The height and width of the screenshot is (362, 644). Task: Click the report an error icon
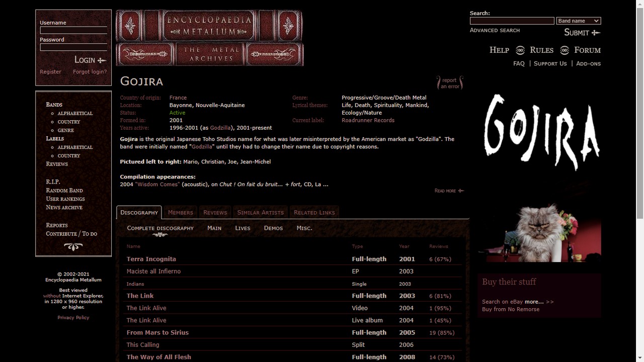point(449,83)
